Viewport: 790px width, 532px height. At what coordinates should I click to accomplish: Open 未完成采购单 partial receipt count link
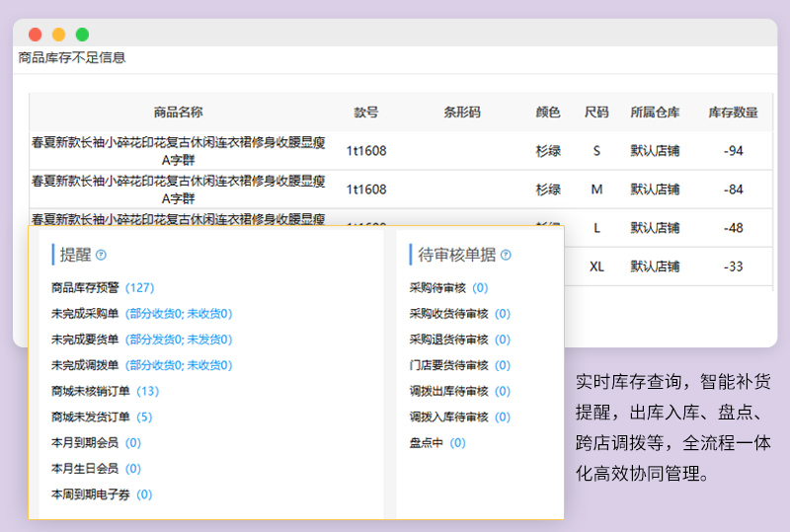tap(179, 314)
